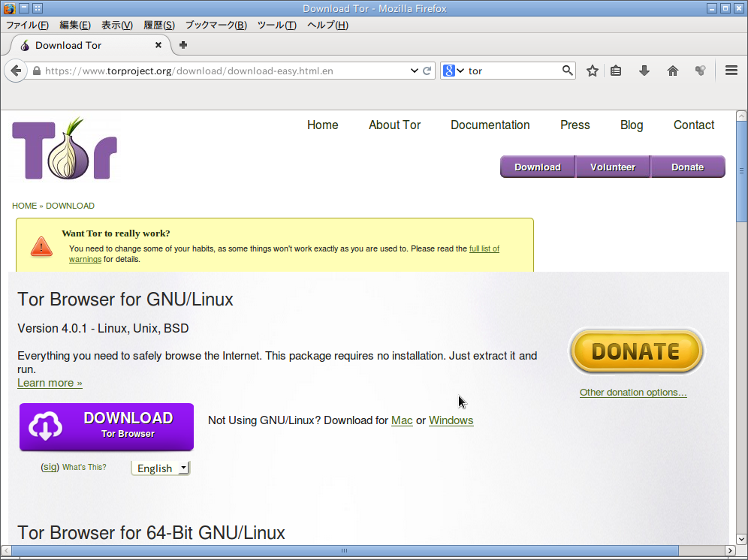The image size is (748, 560).
Task: Click the cloud download icon
Action: 45,426
